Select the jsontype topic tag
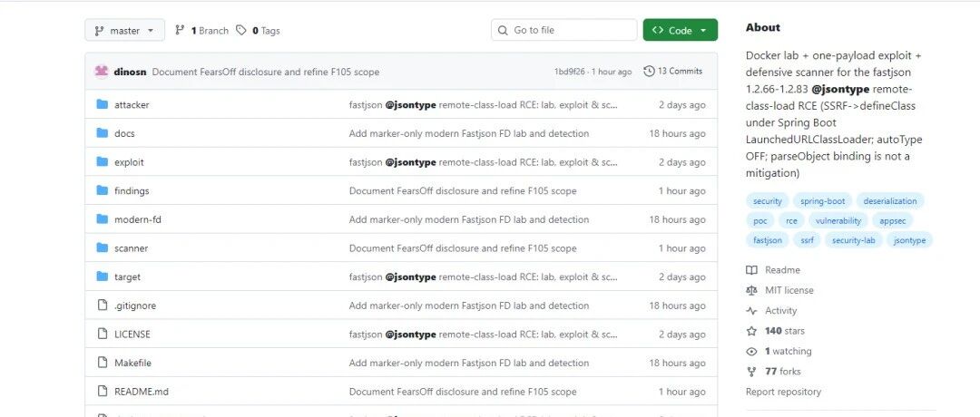 909,239
